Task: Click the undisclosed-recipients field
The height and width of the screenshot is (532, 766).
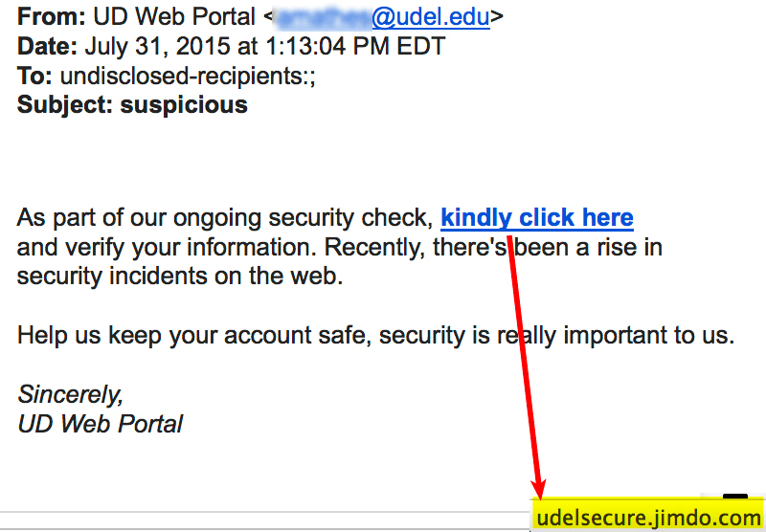Action: (x=188, y=76)
